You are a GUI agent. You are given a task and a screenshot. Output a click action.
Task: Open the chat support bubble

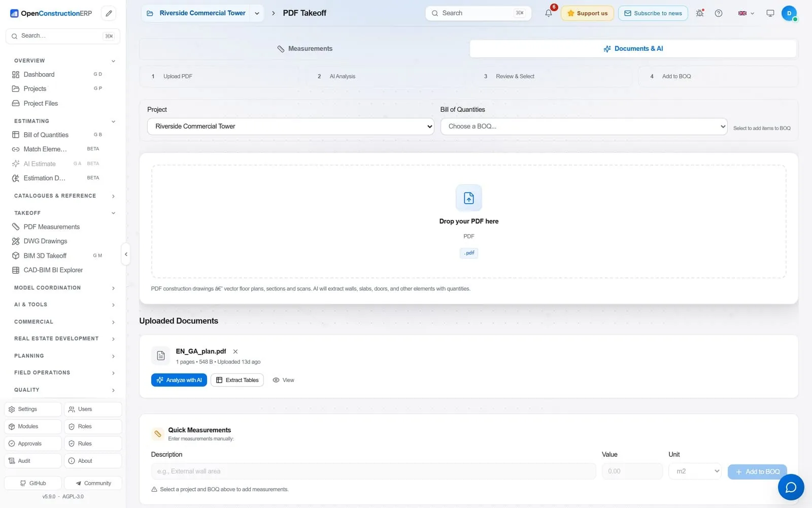click(791, 487)
